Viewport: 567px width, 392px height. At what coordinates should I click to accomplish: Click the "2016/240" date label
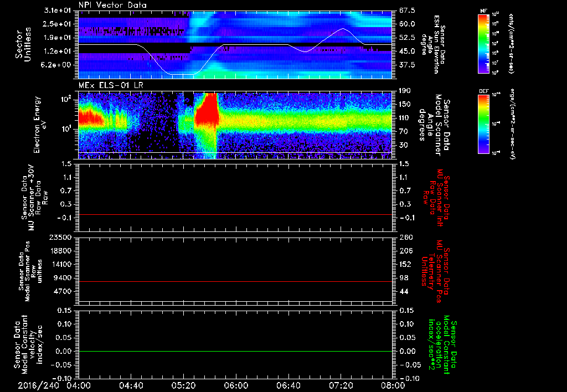38,385
